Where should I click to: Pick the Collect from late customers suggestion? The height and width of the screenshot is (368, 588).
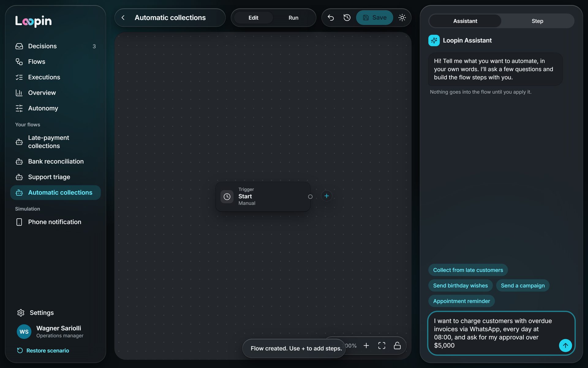[468, 270]
